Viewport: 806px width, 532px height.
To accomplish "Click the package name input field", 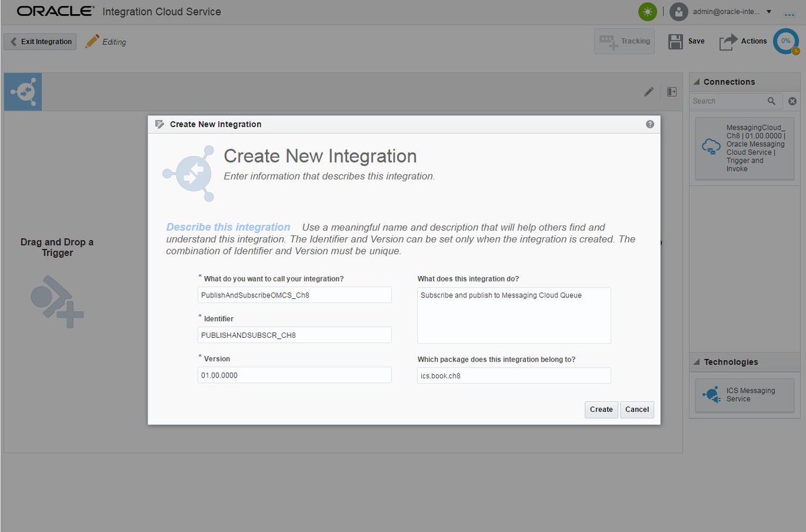I will click(514, 375).
